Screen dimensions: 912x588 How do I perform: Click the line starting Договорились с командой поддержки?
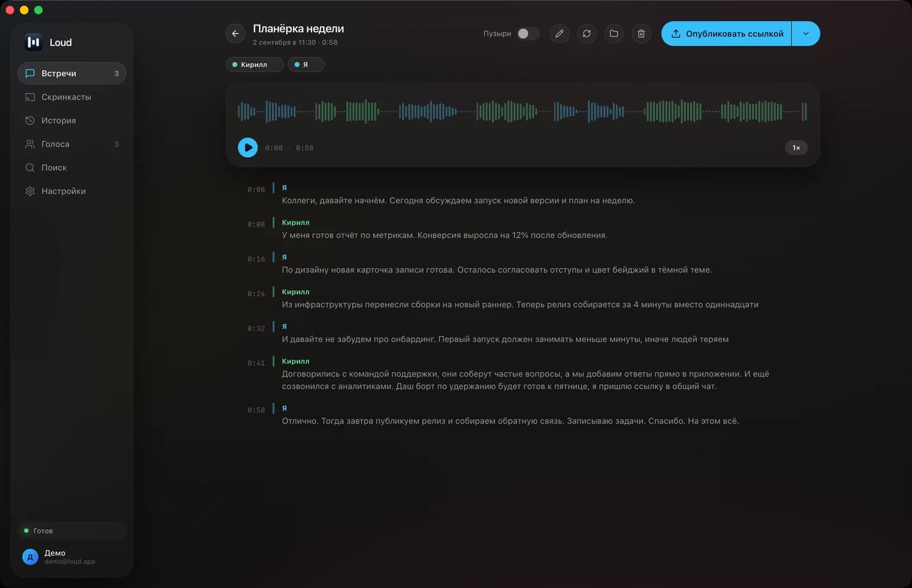point(526,380)
